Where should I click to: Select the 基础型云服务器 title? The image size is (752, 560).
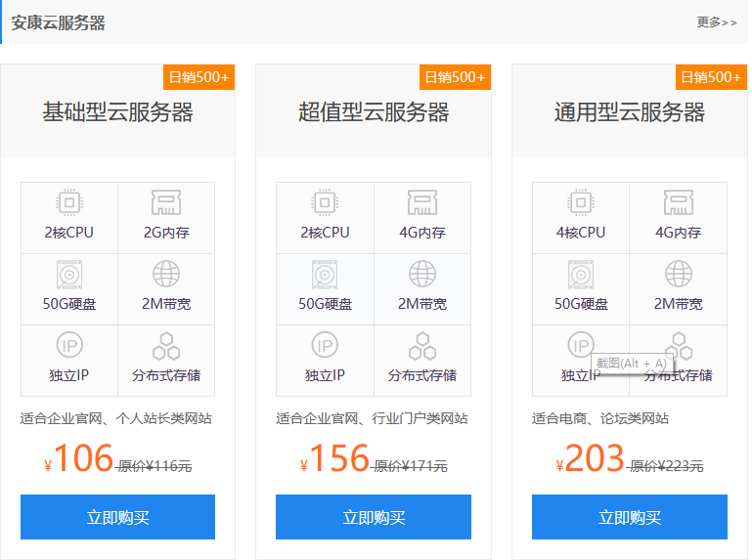pyautogui.click(x=117, y=112)
